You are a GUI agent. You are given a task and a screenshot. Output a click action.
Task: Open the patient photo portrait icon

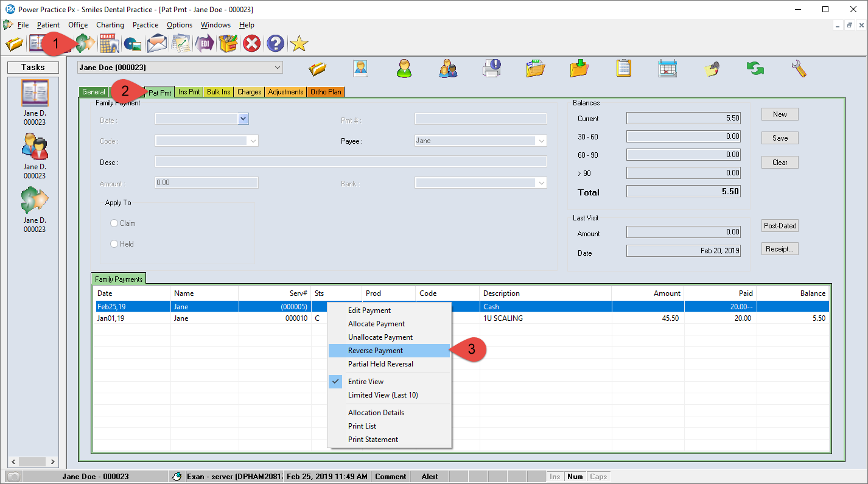click(x=360, y=68)
